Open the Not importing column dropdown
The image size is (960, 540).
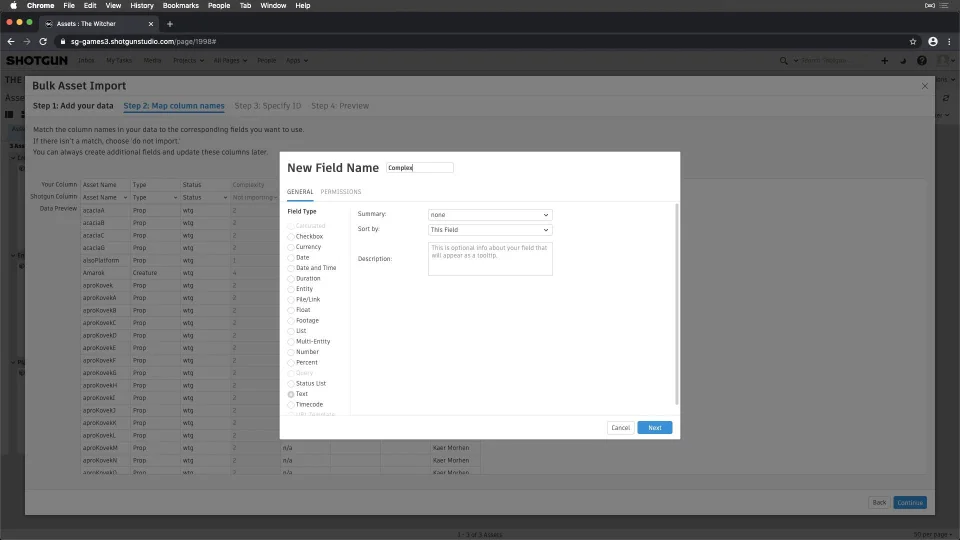point(255,197)
